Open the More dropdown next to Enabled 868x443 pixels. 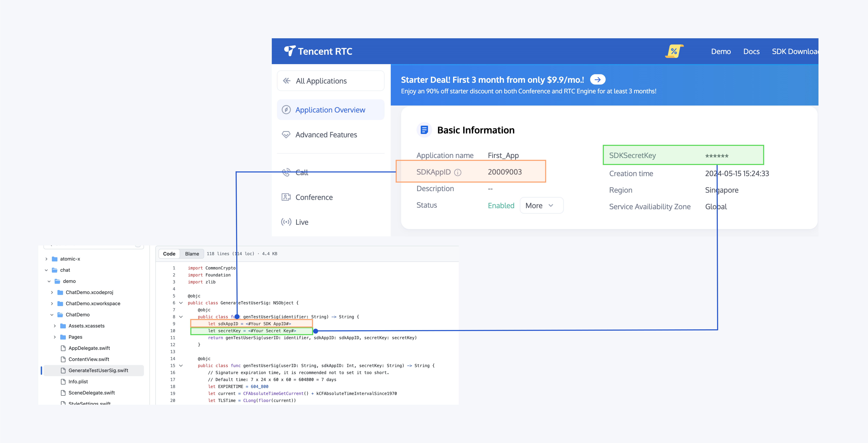pyautogui.click(x=541, y=205)
